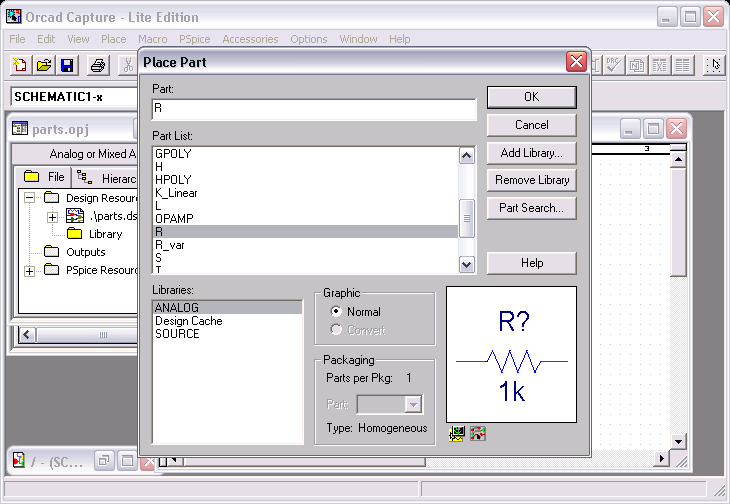Click the Orcad Capture application icon
730x504 pixels.
pyautogui.click(x=14, y=16)
